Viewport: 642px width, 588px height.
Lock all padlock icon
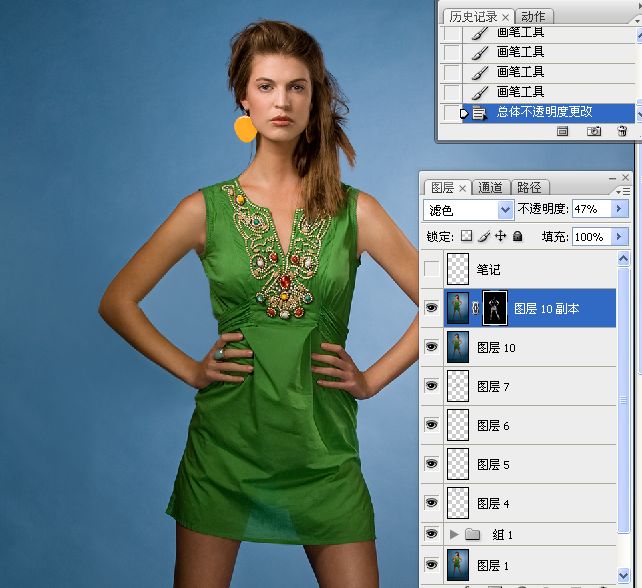click(x=518, y=236)
